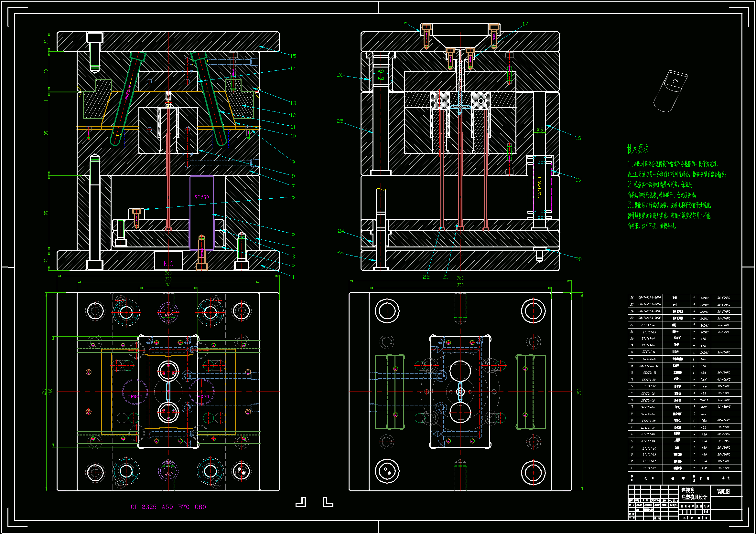Select the CI-2325-A50-B70-C80 mold base text
Screen dimensions: 756x534
tap(168, 507)
